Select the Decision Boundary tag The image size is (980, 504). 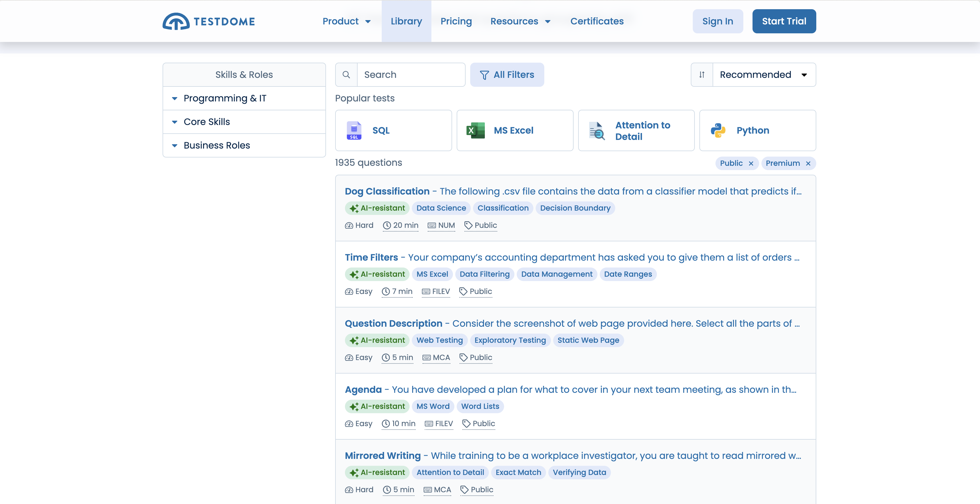tap(575, 208)
